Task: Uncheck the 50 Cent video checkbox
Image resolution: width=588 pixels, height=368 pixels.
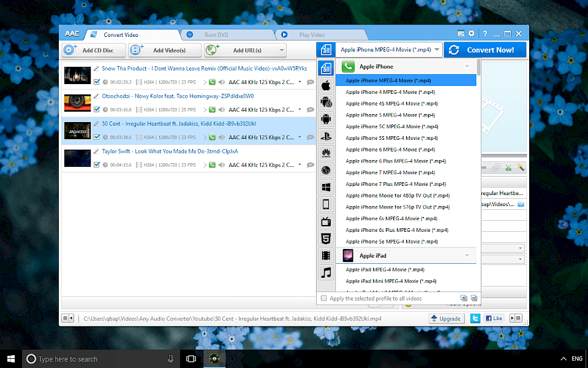Action: click(97, 137)
